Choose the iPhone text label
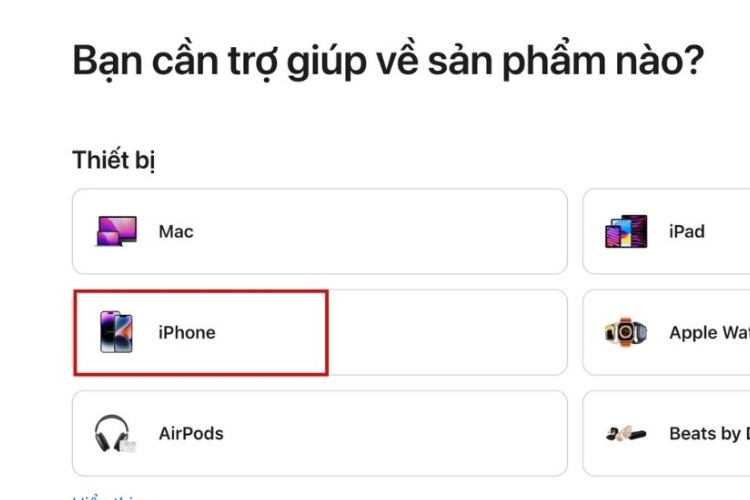750x500 pixels. (187, 333)
